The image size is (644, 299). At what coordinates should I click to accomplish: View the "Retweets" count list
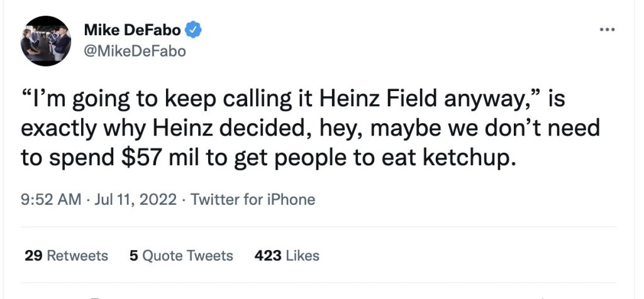tap(77, 256)
